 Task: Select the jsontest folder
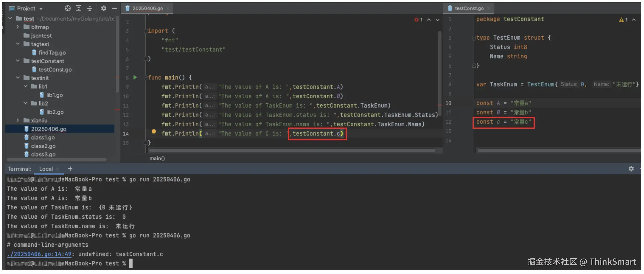[41, 36]
